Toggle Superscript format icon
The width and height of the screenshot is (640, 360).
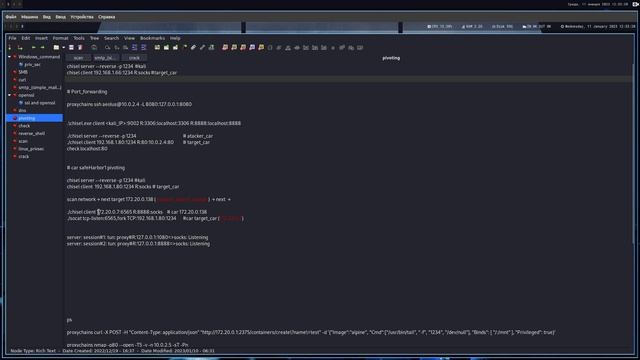(x=342, y=47)
